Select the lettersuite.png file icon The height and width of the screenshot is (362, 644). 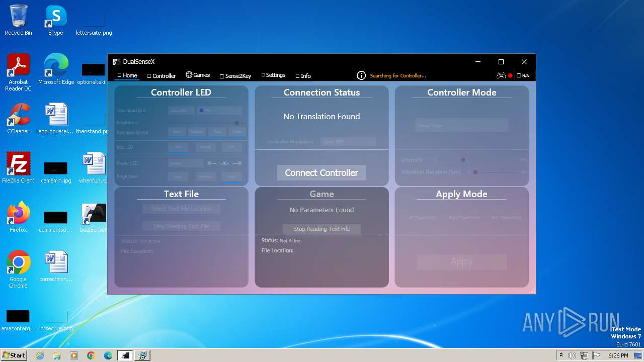point(94,24)
